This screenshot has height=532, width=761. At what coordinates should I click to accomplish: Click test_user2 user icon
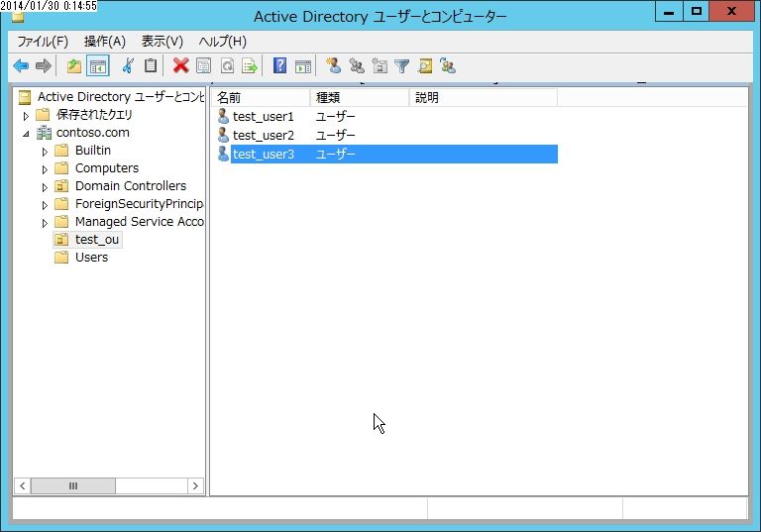click(x=223, y=135)
